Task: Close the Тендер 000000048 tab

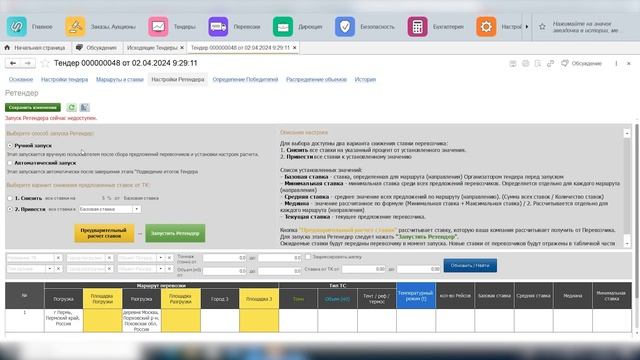Action: [295, 48]
